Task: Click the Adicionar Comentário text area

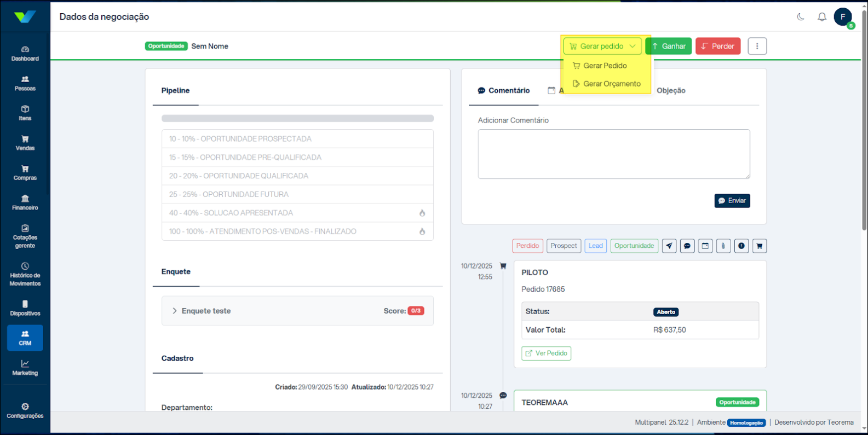Action: coord(613,154)
